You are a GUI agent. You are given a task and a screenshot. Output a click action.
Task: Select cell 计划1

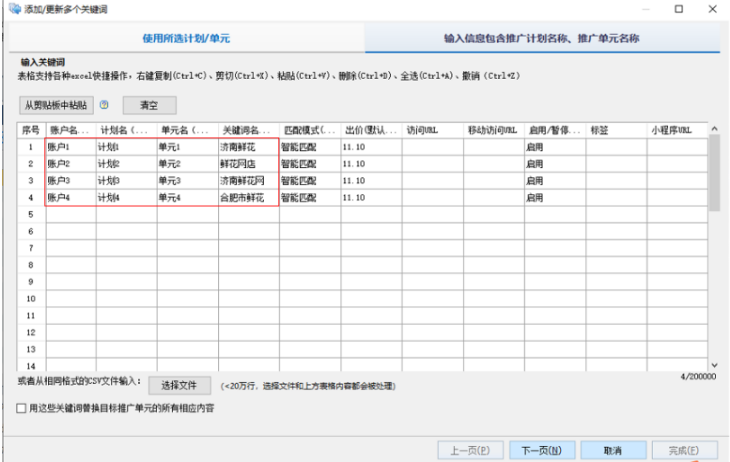click(x=127, y=147)
